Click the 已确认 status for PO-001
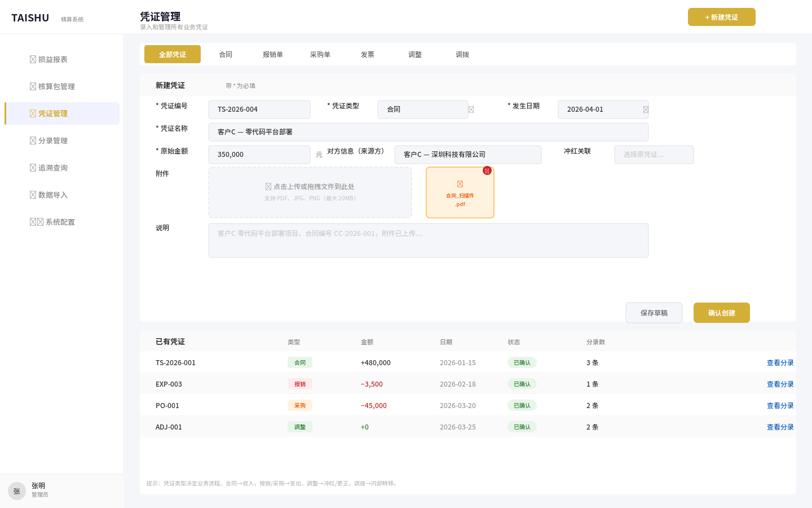The width and height of the screenshot is (812, 508). (522, 406)
